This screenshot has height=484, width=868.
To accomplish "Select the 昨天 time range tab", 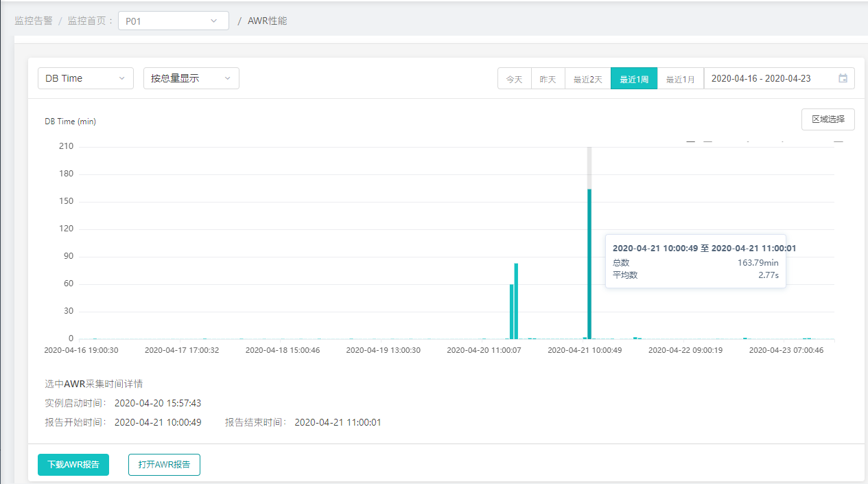I will point(548,79).
